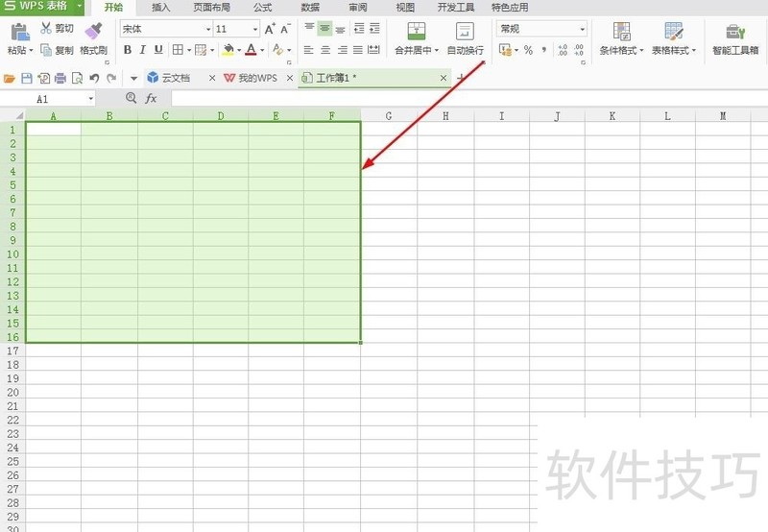Click the print icon
This screenshot has width=768, height=532.
coord(60,78)
